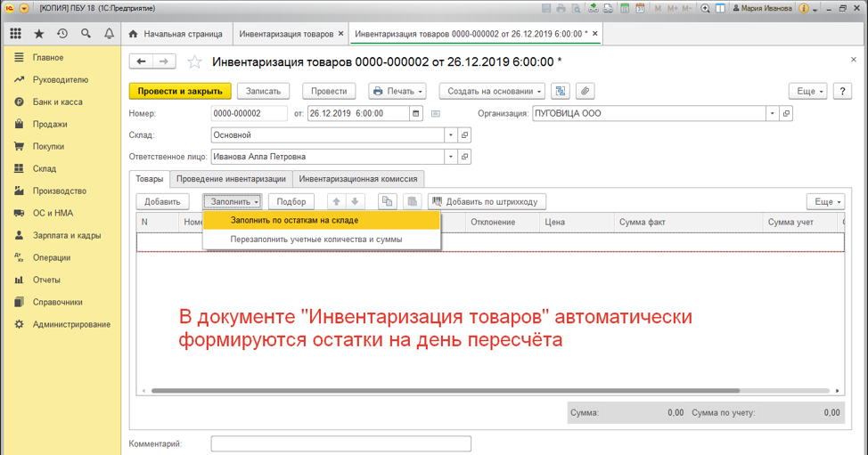Open notifications bell icon
The image size is (868, 455).
point(109,34)
